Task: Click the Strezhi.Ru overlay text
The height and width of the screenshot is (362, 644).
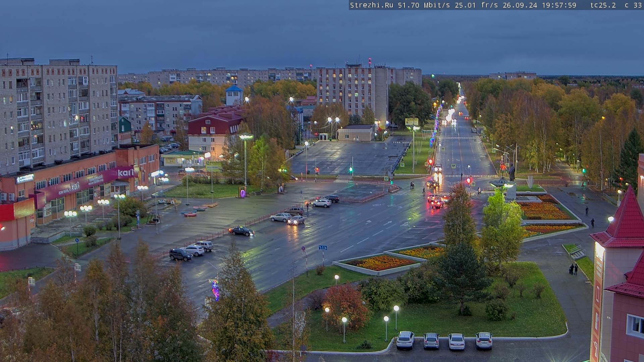Action: tap(371, 5)
